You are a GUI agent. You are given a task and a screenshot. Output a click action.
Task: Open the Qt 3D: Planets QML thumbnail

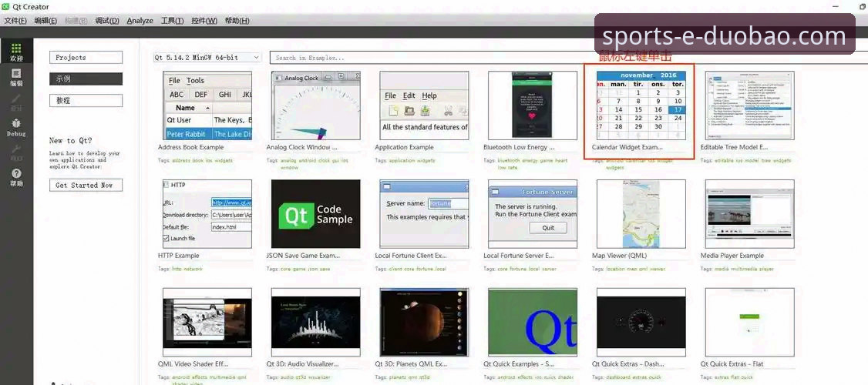click(424, 322)
